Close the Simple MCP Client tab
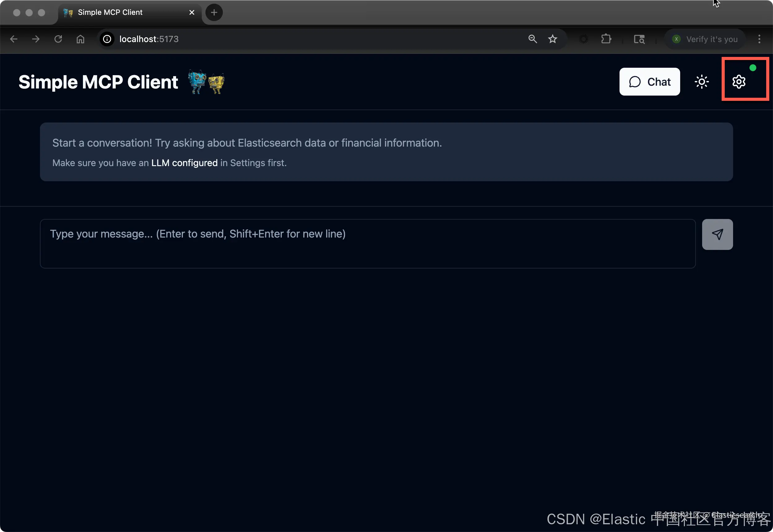773x532 pixels. (x=192, y=12)
